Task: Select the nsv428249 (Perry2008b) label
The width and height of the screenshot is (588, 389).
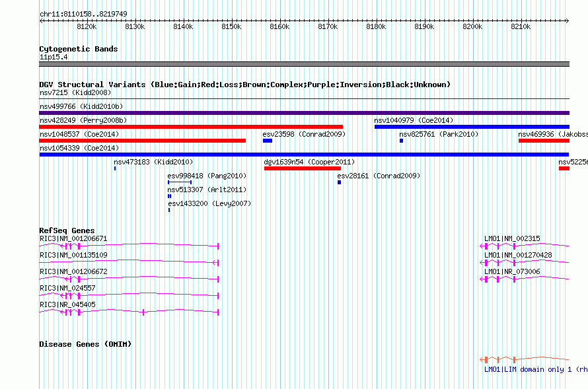Action: 83,120
